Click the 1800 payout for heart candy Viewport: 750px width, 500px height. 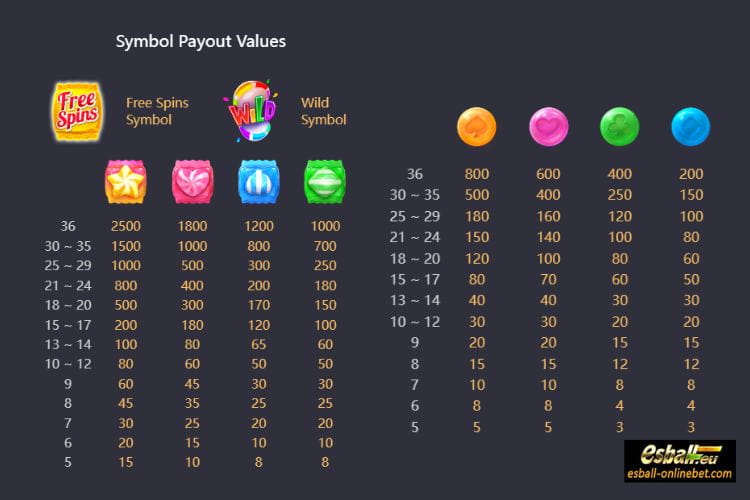coord(192,226)
